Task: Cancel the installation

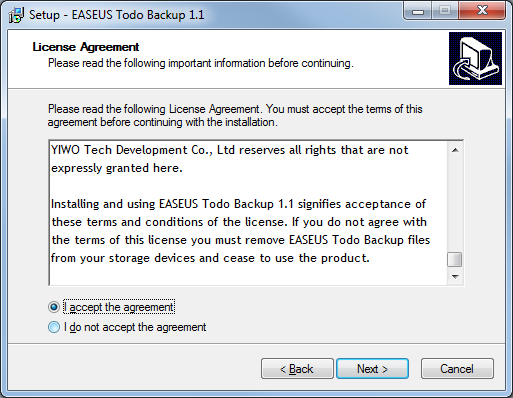Action: (x=457, y=369)
